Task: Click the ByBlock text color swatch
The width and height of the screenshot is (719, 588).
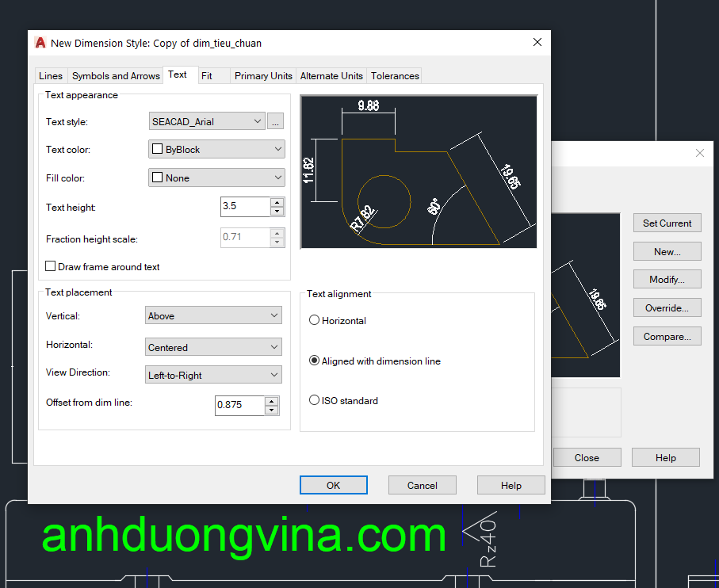Action: (157, 149)
